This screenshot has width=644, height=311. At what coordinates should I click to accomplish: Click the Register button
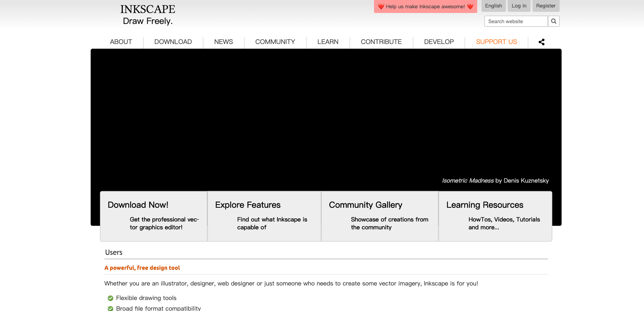click(546, 6)
